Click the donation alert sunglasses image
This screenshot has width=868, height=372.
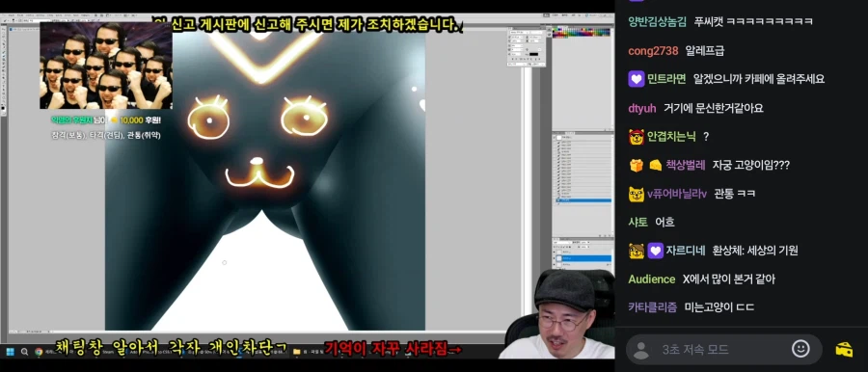tap(106, 66)
